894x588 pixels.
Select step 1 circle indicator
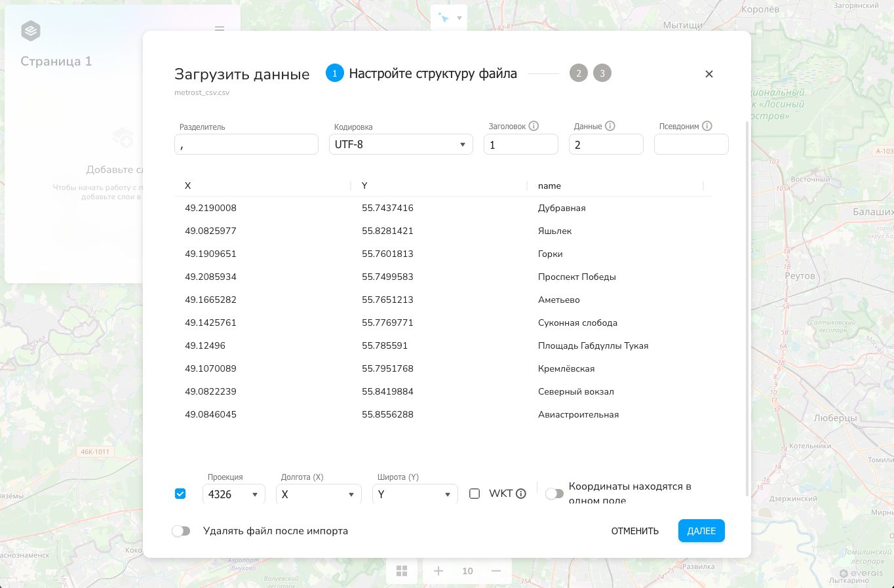(x=335, y=73)
